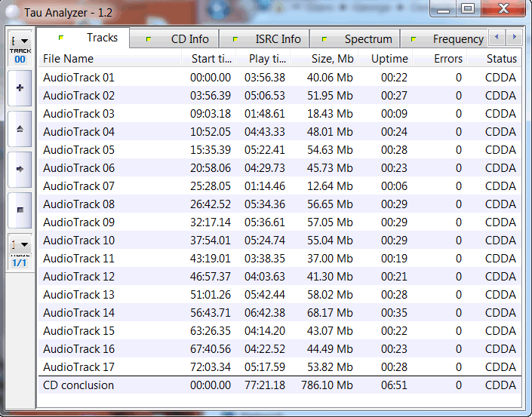The width and height of the screenshot is (532, 417).
Task: Click the plus (add) button in left toolbar
Action: (x=20, y=88)
